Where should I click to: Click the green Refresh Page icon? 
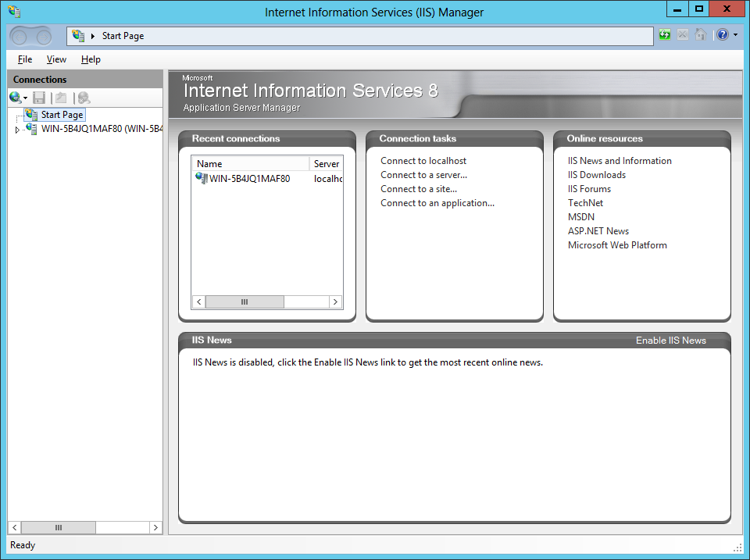[664, 35]
